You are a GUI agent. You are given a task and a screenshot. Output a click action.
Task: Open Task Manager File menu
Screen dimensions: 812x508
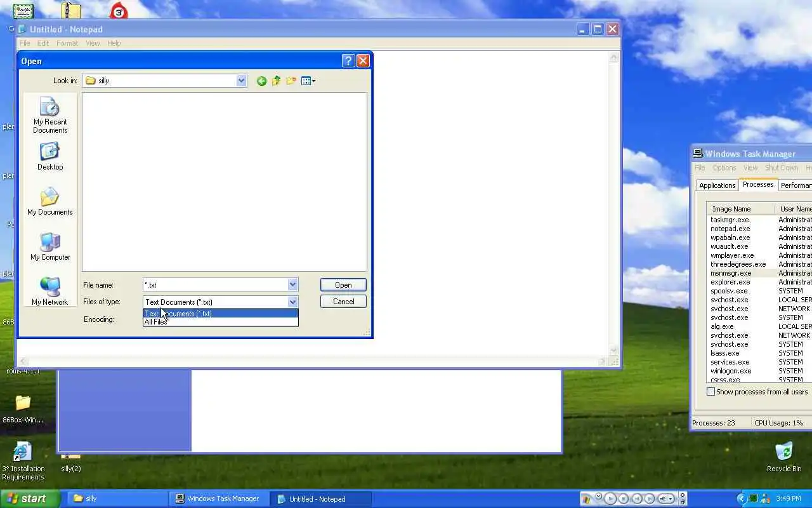700,168
